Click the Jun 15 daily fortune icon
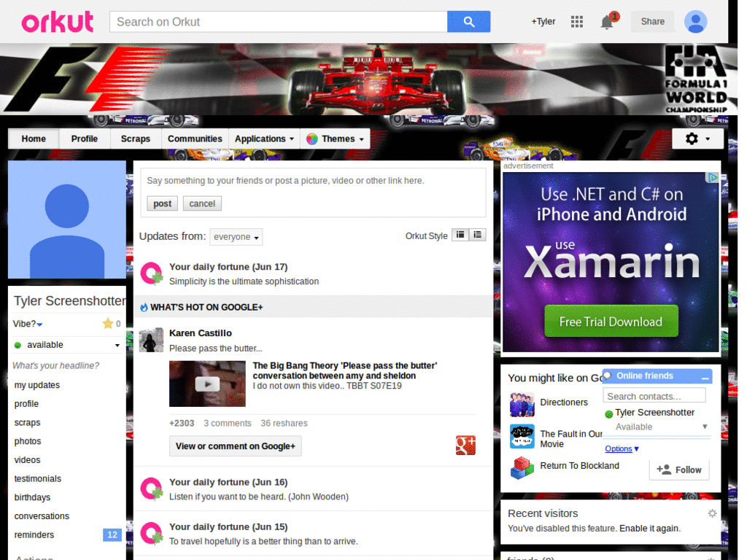Screen dimensions: 747x560 coord(152,533)
